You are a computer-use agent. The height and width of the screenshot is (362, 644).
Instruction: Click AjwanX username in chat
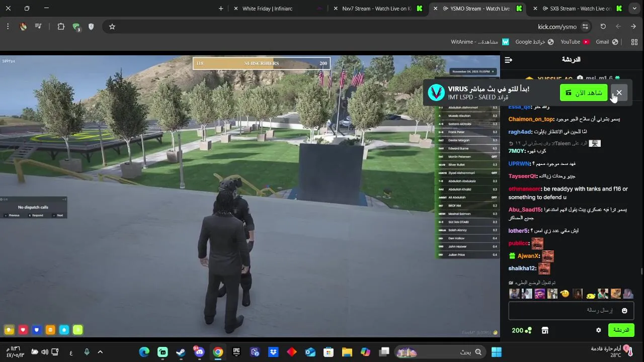point(528,256)
